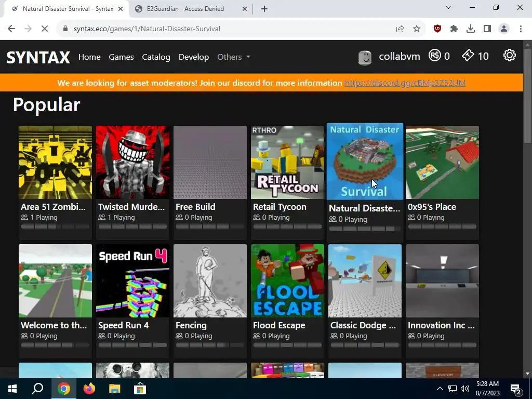Image resolution: width=532 pixels, height=399 pixels.
Task: Click the taskbar clock 5:28 AM
Action: coord(487,384)
